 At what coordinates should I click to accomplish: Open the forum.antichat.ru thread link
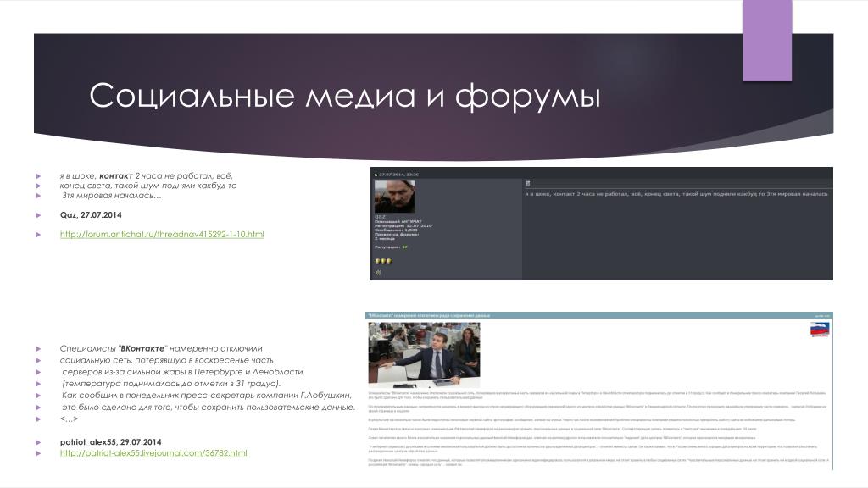162,235
